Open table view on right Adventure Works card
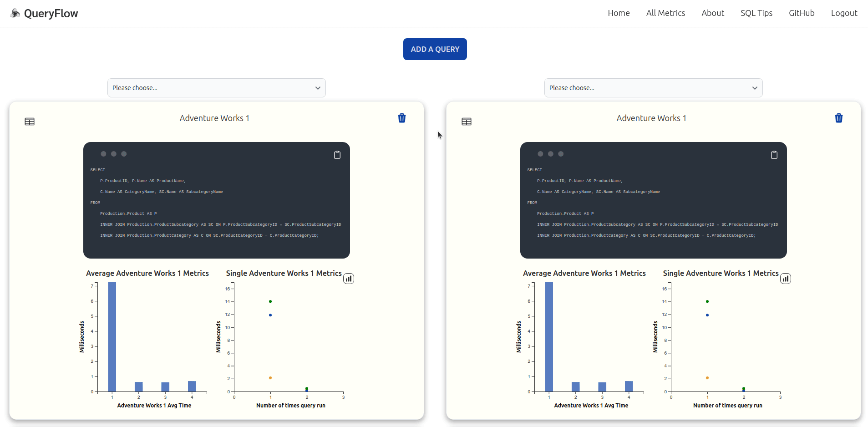 [x=467, y=122]
